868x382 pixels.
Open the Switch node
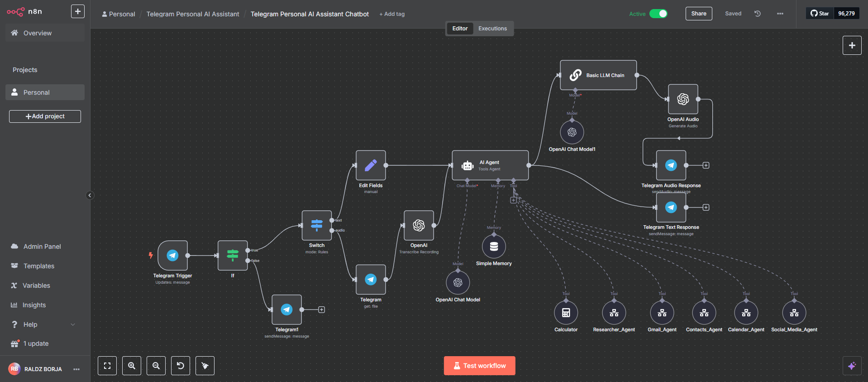[317, 225]
